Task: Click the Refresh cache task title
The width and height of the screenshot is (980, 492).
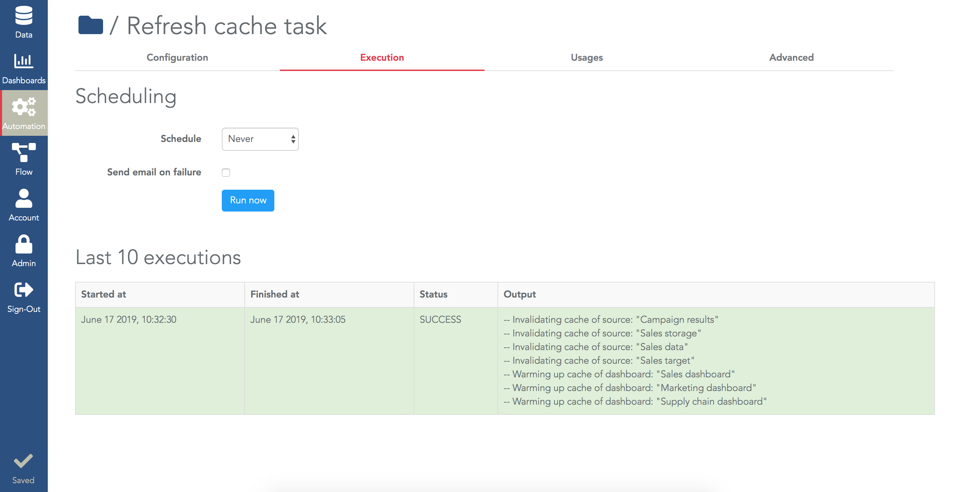Action: (227, 26)
